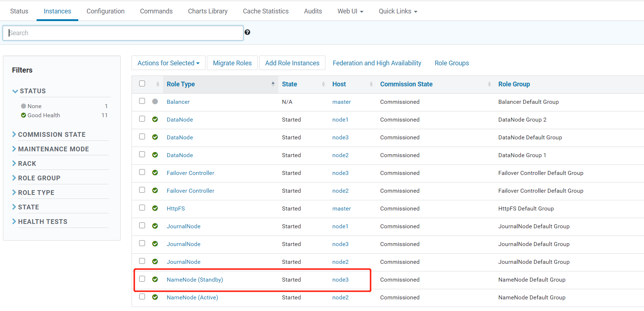The height and width of the screenshot is (311, 644).
Task: Click the Role Type sort arrow icon
Action: [273, 84]
